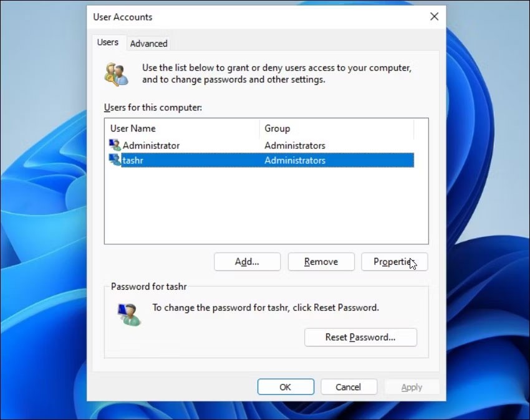The image size is (530, 420).
Task: Click empty space in the users list
Action: click(266, 206)
